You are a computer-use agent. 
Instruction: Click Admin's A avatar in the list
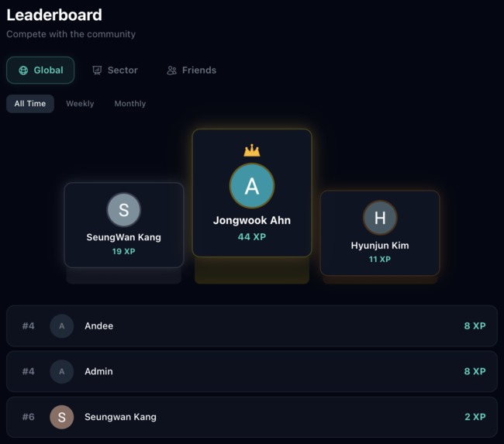coord(62,371)
